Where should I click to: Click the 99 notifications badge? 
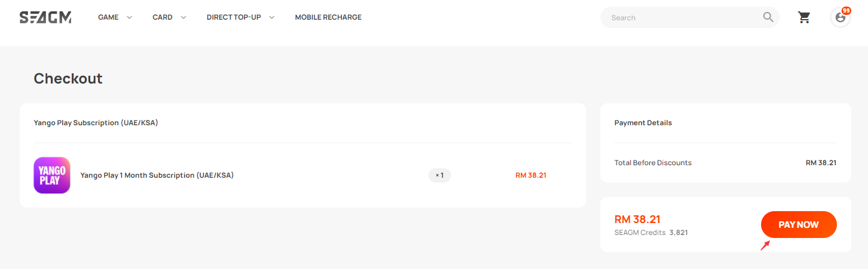[846, 11]
